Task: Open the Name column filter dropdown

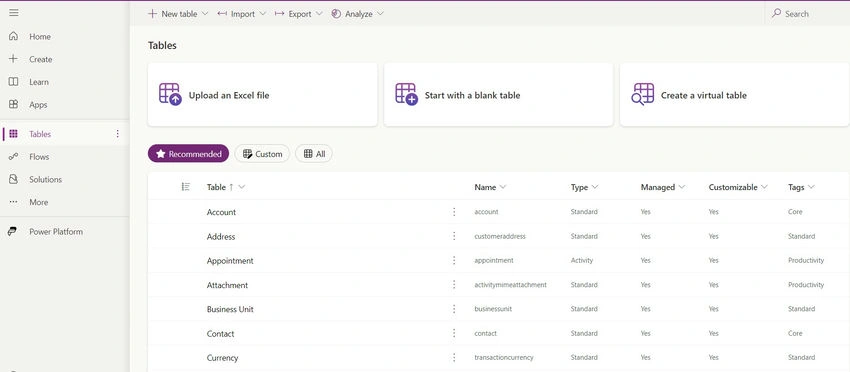Action: pyautogui.click(x=503, y=187)
